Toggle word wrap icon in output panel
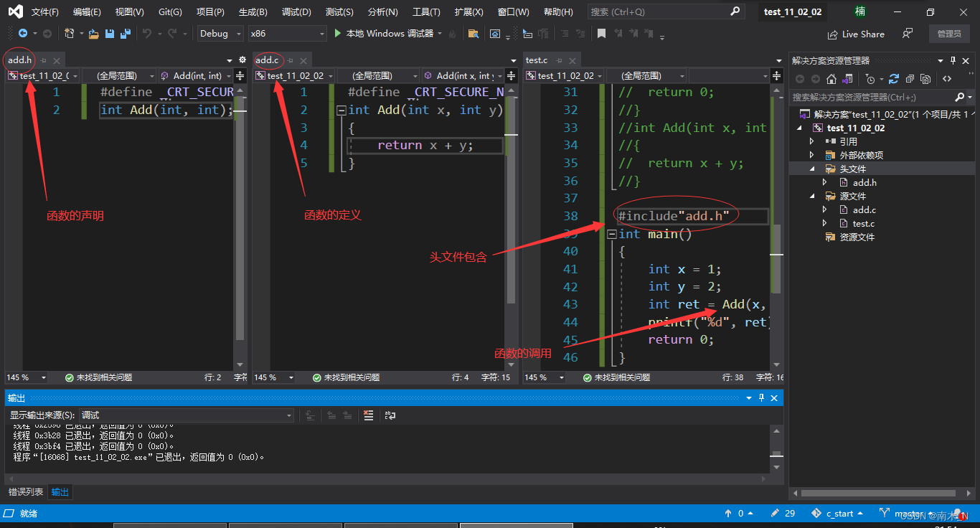 390,415
